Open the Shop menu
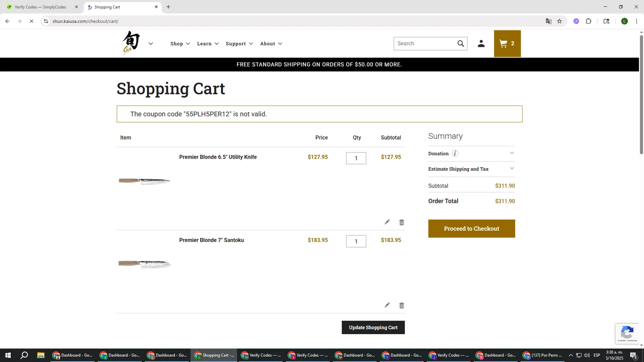Viewport: 644px width, 362px height. [x=180, y=44]
